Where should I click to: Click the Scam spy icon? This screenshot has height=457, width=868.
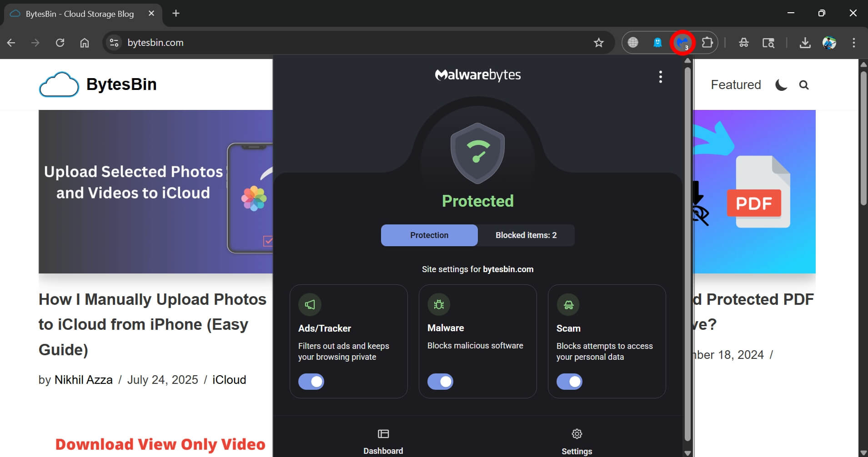tap(568, 304)
